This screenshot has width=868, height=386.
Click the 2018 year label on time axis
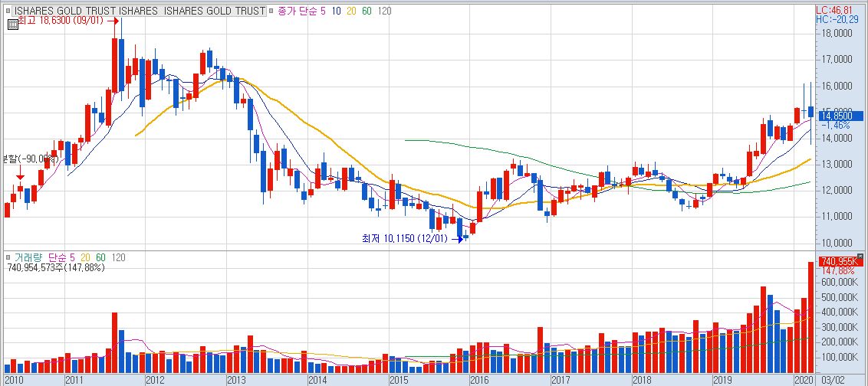(642, 380)
